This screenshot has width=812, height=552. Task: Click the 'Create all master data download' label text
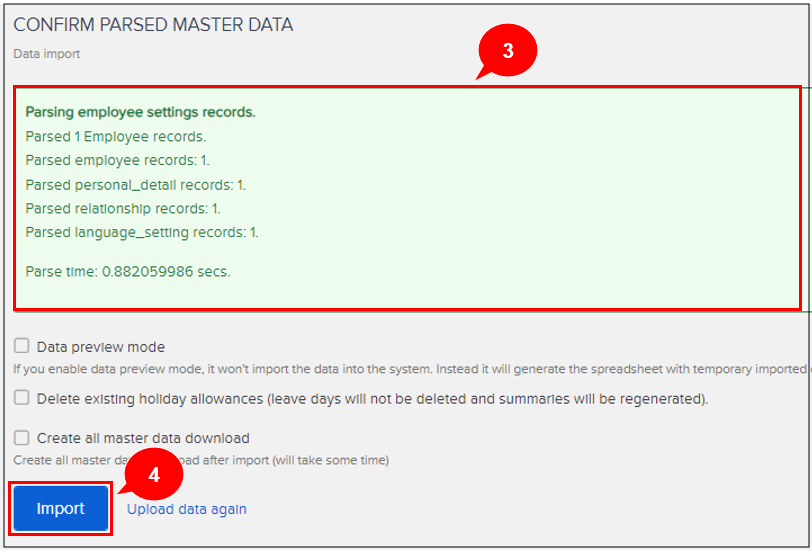[x=143, y=438]
